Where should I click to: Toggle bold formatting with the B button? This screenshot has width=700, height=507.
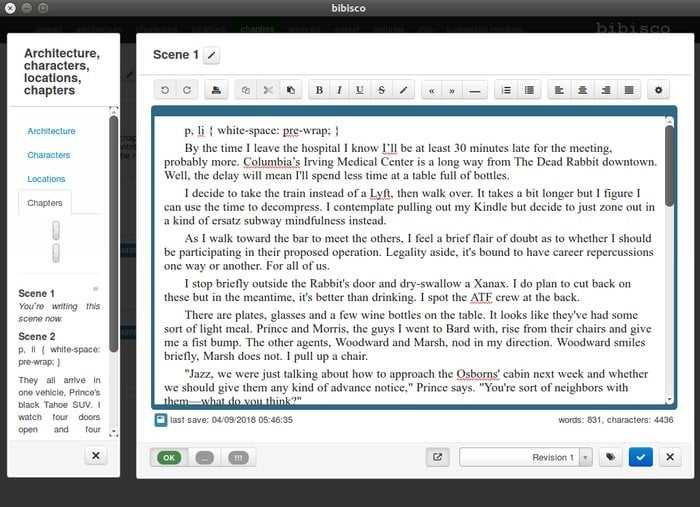pyautogui.click(x=319, y=90)
